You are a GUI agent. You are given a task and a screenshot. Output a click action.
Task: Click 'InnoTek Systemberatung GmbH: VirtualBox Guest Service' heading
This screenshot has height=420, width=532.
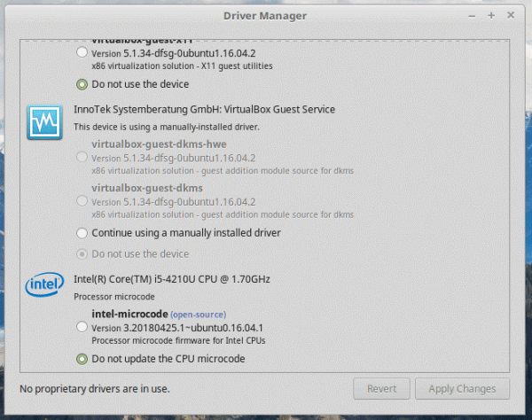tap(204, 110)
